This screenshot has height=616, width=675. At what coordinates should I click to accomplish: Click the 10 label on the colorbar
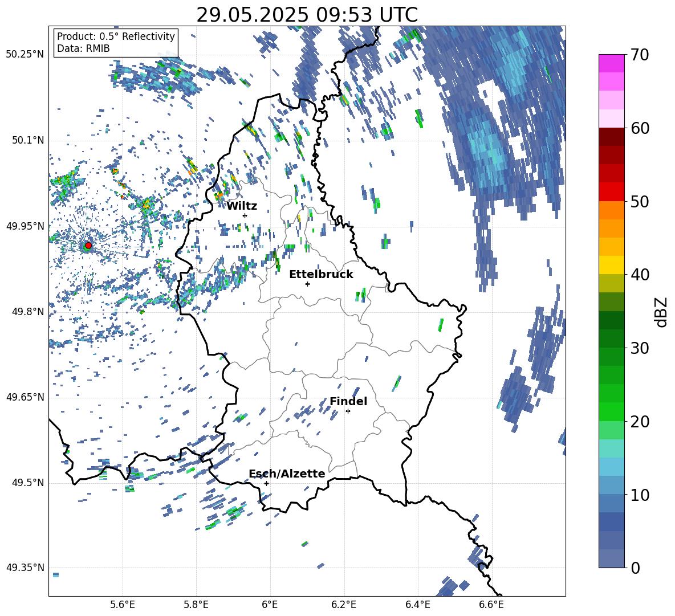pos(639,495)
